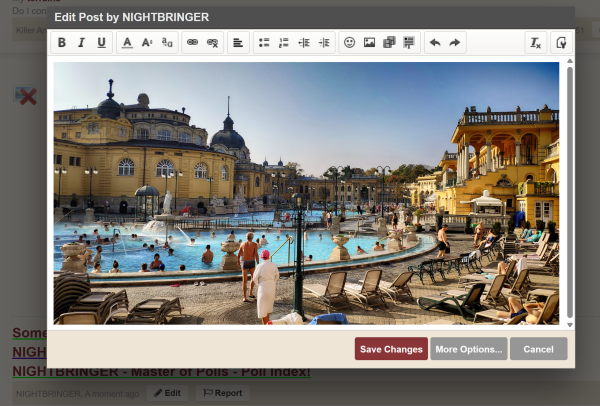Open the smilies picker
This screenshot has height=406, width=600.
click(350, 43)
